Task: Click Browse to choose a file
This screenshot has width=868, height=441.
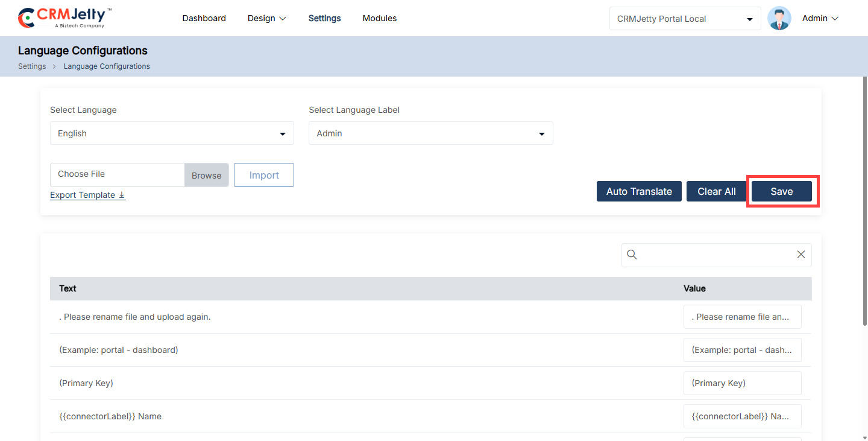Action: pos(207,175)
